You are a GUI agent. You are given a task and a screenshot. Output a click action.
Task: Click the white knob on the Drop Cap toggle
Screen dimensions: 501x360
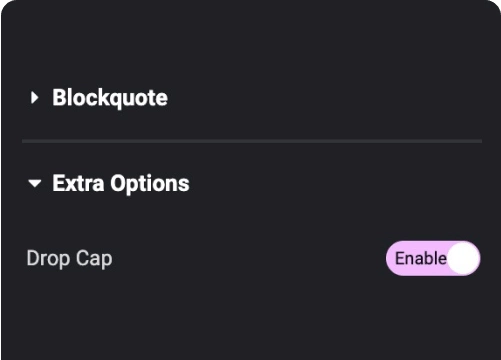click(x=463, y=258)
